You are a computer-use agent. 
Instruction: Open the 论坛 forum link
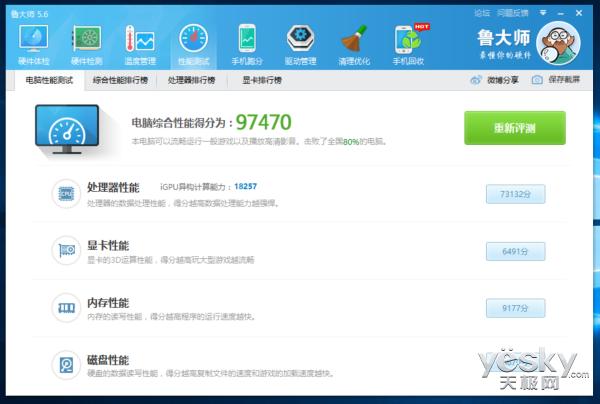[x=482, y=13]
